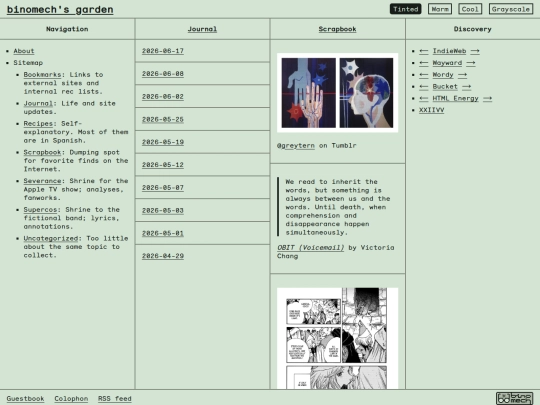Open the Supercos shrine link

coord(40,209)
